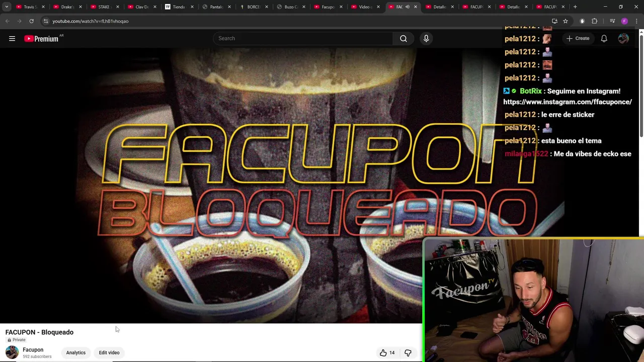Reload the page in Chrome
Screen dimensions: 644x362
[31, 21]
